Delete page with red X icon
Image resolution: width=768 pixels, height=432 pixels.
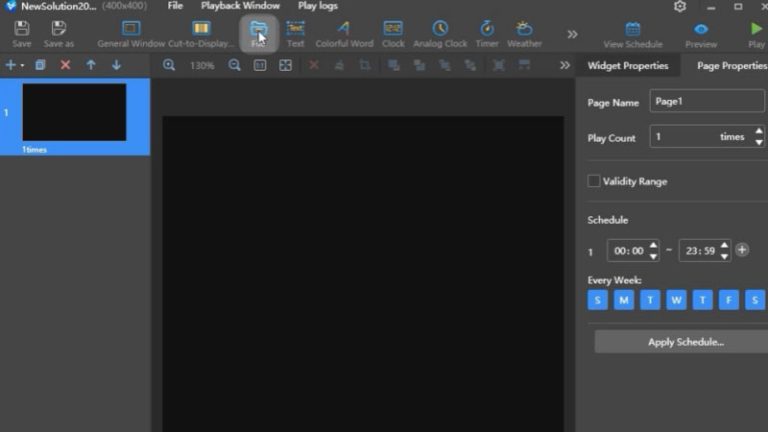(65, 65)
